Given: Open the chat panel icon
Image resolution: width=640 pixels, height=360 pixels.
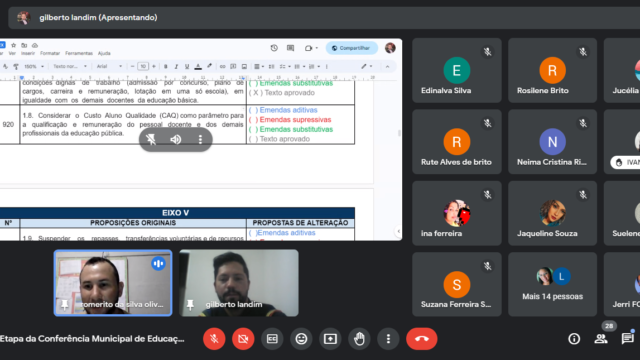Looking at the screenshot, I should (x=628, y=339).
